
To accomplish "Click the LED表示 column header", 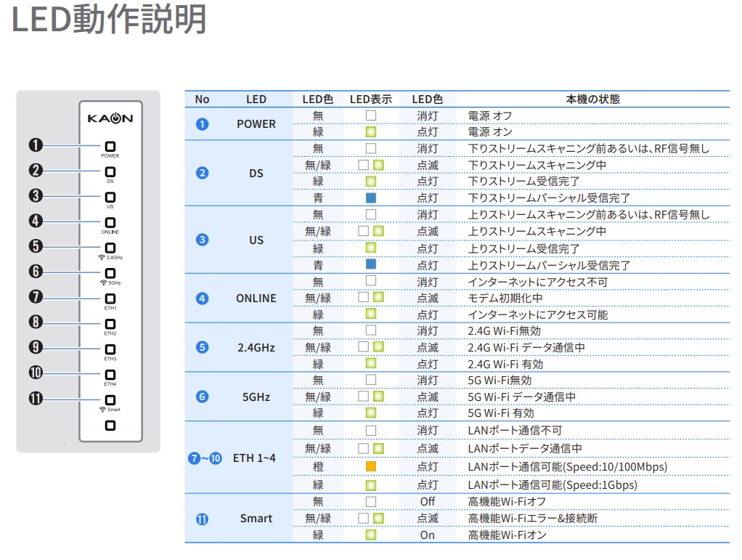I will point(370,99).
